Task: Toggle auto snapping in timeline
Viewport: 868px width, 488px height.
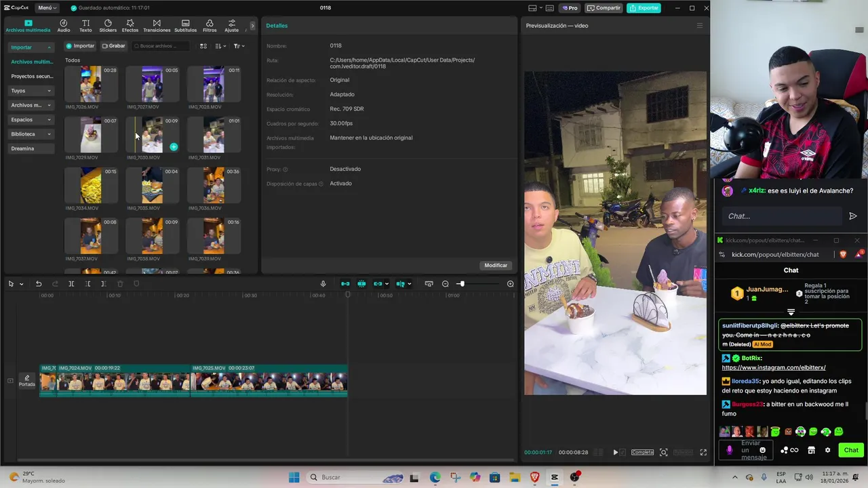Action: pos(361,284)
